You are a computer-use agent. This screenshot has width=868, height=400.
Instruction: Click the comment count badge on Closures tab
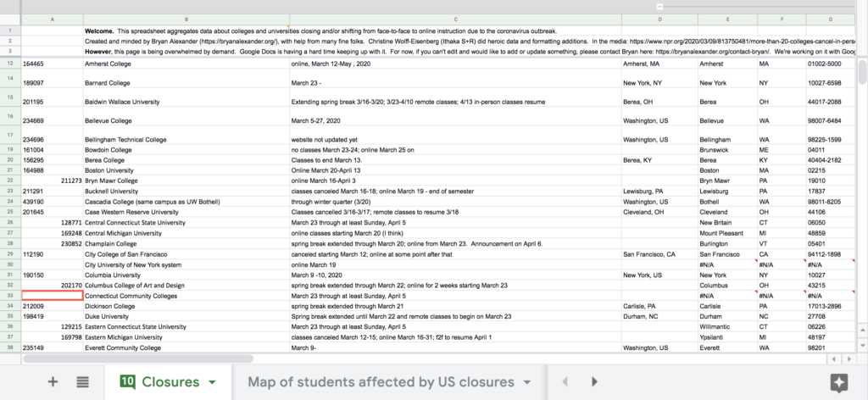pyautogui.click(x=128, y=381)
